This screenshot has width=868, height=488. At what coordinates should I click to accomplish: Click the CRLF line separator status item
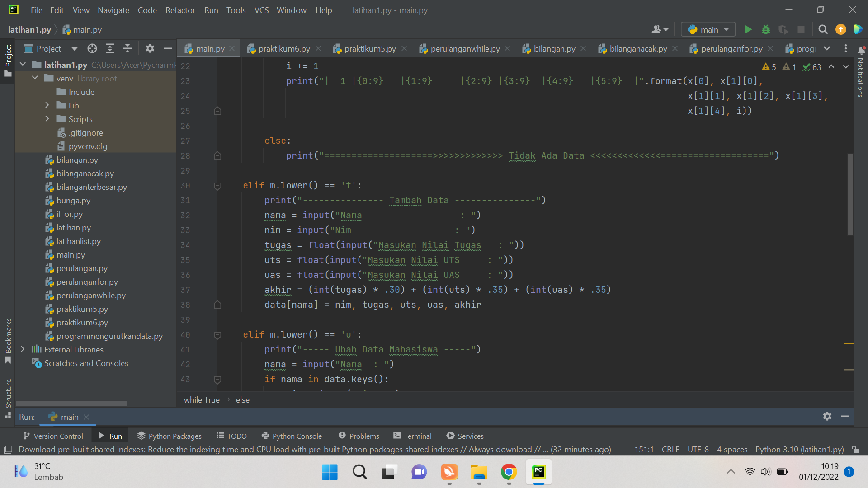670,450
